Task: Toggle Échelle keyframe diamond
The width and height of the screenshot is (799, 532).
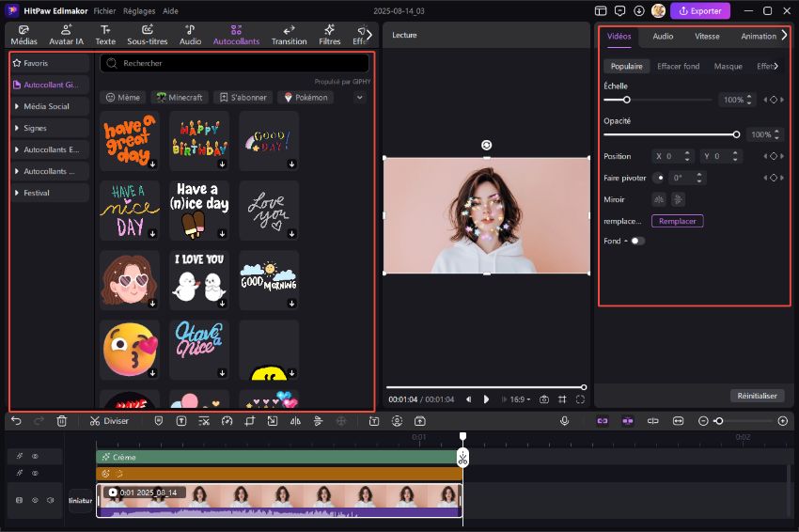Action: pos(774,100)
